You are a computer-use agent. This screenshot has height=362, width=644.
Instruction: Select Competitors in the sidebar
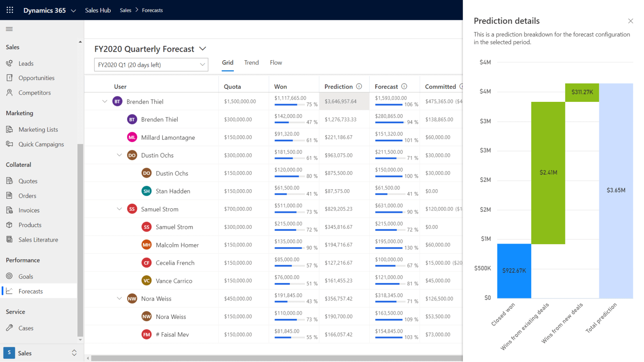coord(35,92)
